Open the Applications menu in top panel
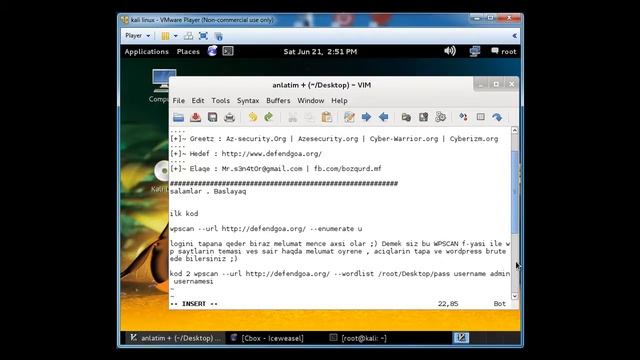This screenshot has width=640, height=360. (147, 51)
